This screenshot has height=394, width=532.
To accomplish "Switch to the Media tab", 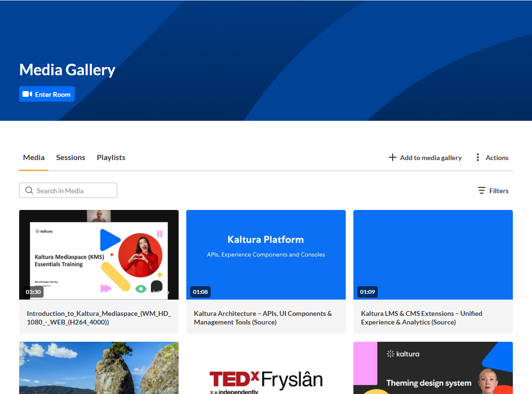I will [34, 158].
